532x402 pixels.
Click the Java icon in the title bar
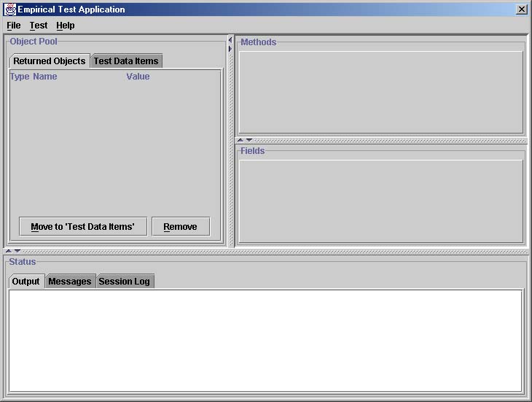click(10, 9)
